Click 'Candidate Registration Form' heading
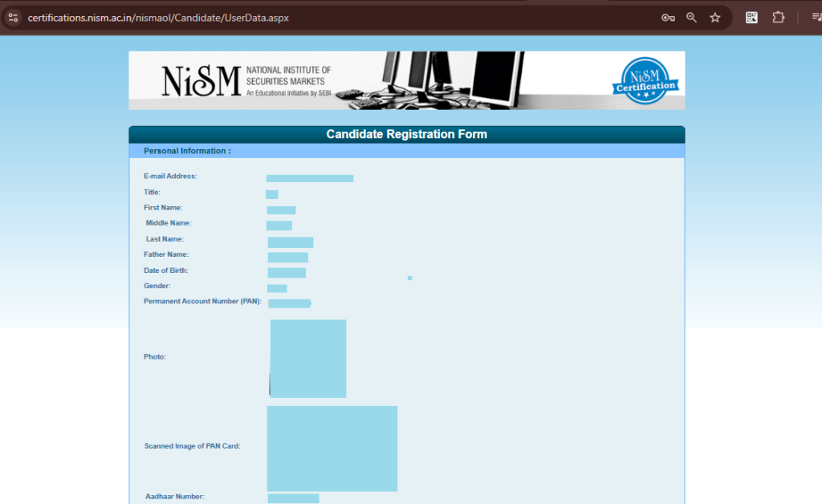 [407, 134]
